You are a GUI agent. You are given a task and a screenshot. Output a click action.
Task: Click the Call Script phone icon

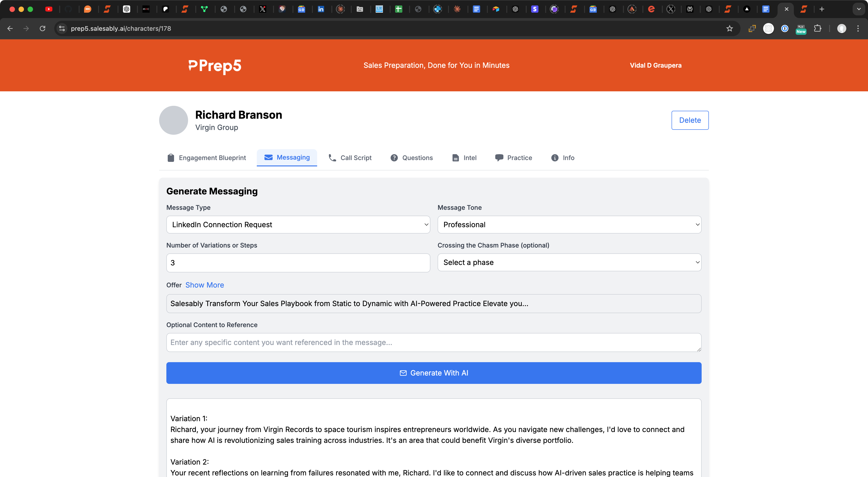332,158
